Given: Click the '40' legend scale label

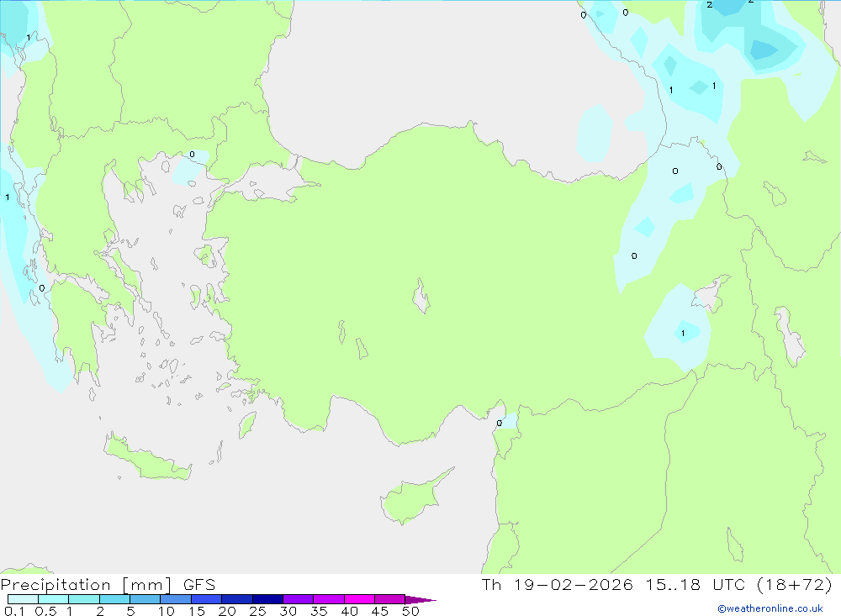Looking at the screenshot, I should coord(349,611).
